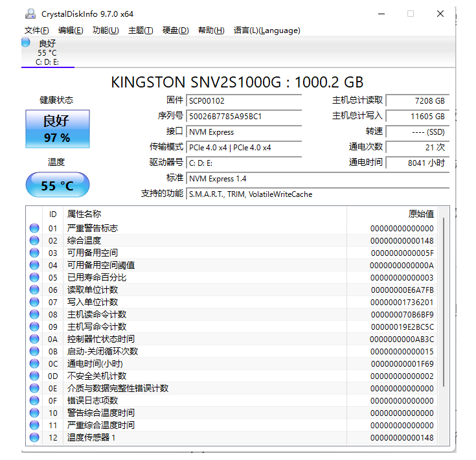
Task: Click raw value 00000000000015
Action: pos(402,352)
